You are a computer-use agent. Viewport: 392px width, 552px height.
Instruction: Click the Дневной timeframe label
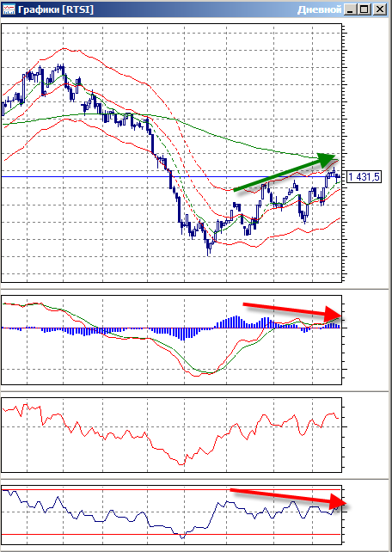[319, 9]
